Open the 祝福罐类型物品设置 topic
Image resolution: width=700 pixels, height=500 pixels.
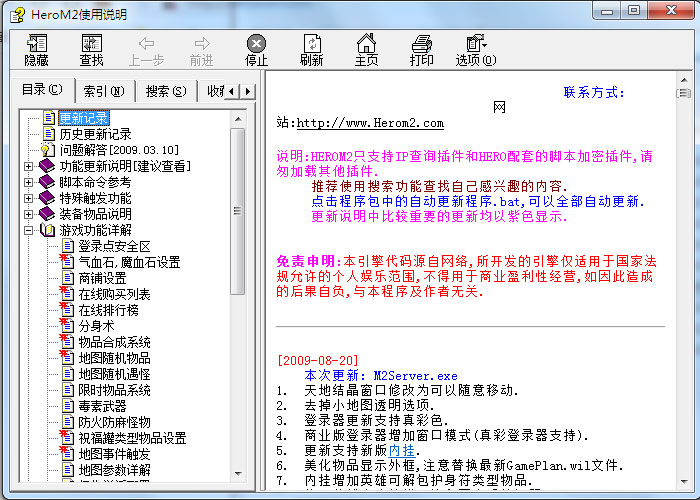[x=132, y=438]
